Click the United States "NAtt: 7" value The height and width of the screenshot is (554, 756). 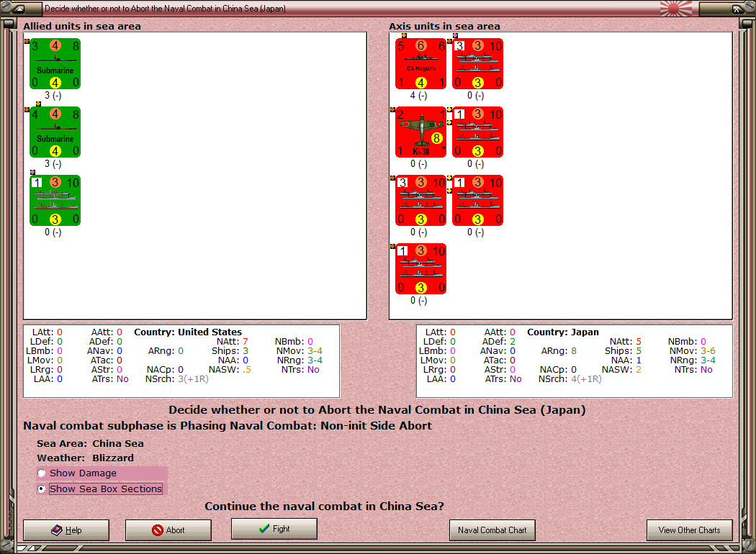[233, 342]
